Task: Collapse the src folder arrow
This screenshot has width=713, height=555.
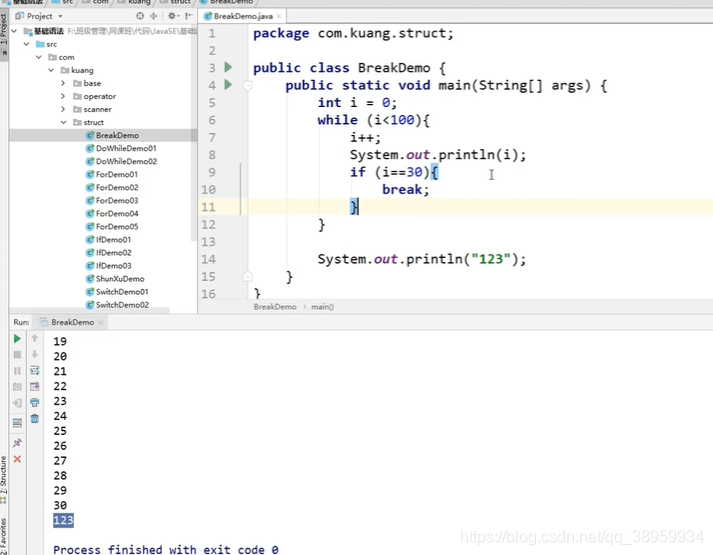Action: (26, 44)
